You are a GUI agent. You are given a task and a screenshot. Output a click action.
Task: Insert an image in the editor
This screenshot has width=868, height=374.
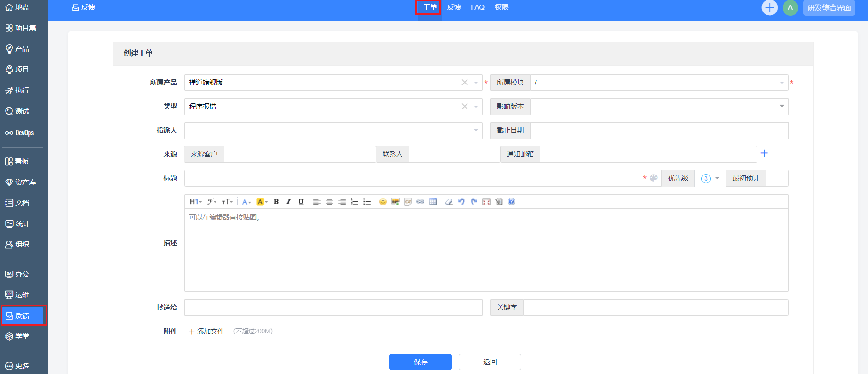[395, 202]
